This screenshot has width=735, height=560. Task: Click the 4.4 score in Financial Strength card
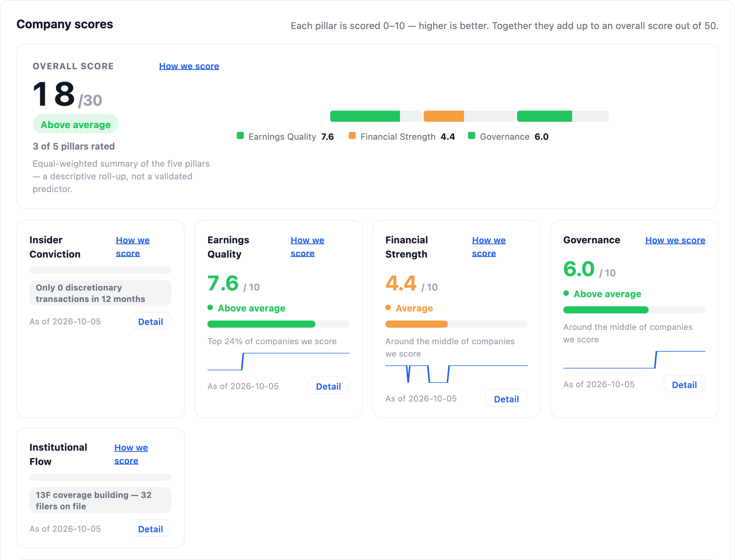point(401,283)
